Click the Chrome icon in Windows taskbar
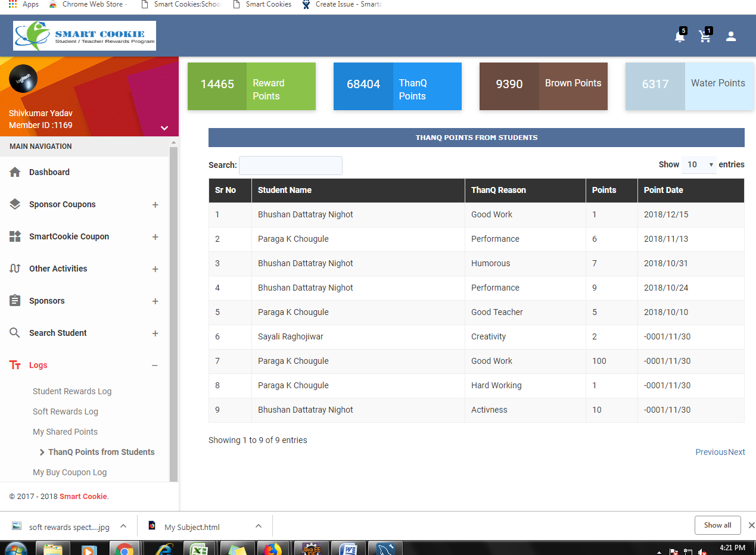 pyautogui.click(x=125, y=549)
